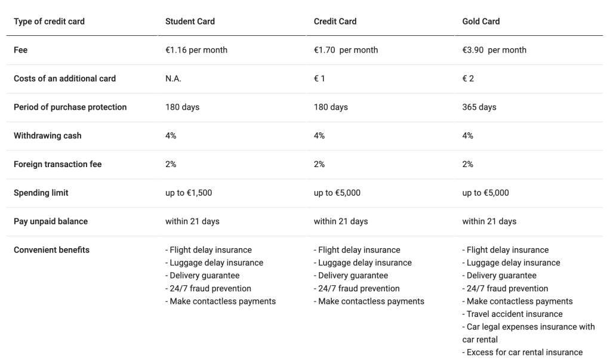Image resolution: width=610 pixels, height=364 pixels.
Task: Click the €1.70 per month fee
Action: pos(346,50)
